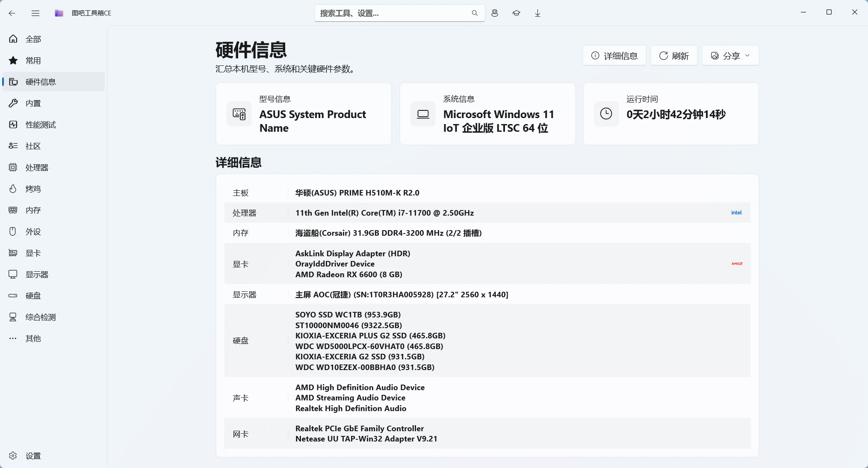The width and height of the screenshot is (868, 468).
Task: Click the computer icon in 型号信息 card
Action: click(239, 114)
